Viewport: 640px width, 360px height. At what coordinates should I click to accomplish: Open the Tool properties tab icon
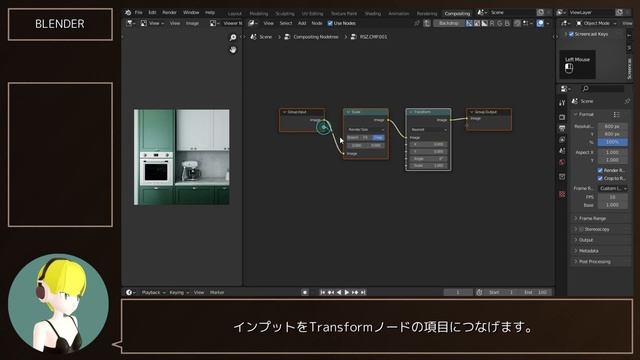tap(562, 103)
